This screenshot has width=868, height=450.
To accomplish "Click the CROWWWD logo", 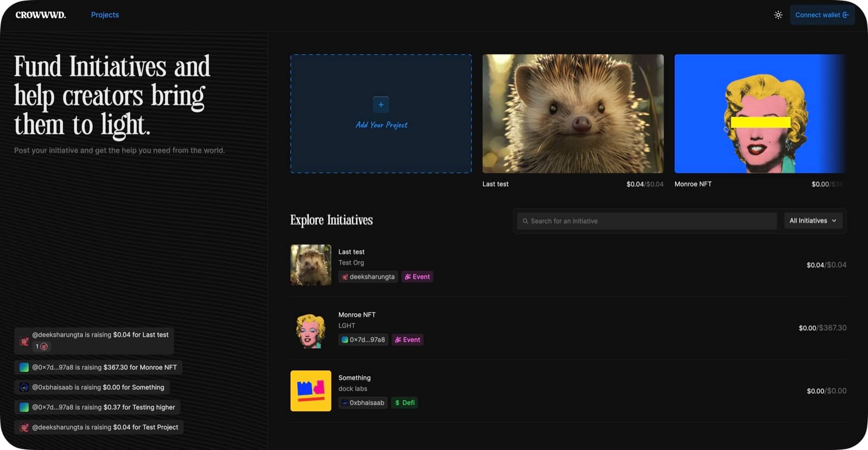I will coord(41,15).
